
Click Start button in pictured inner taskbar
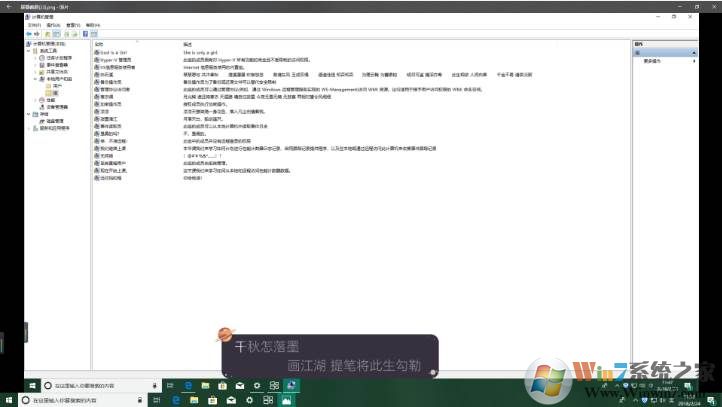pyautogui.click(x=32, y=385)
